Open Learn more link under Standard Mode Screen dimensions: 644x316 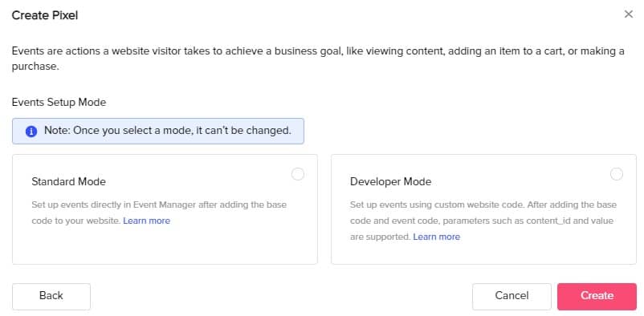(147, 221)
